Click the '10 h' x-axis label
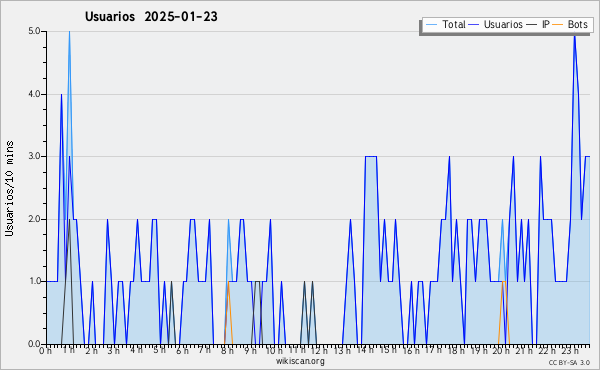Viewport: 600px width, 370px height. coord(274,351)
